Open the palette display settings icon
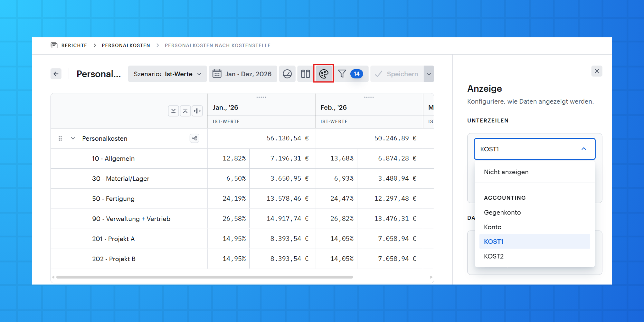 pyautogui.click(x=324, y=74)
